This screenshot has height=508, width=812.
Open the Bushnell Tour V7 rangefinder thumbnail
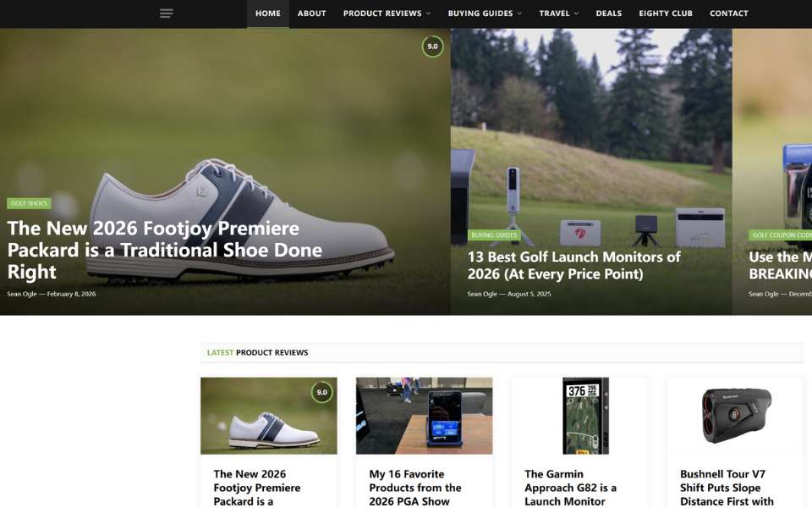735,416
